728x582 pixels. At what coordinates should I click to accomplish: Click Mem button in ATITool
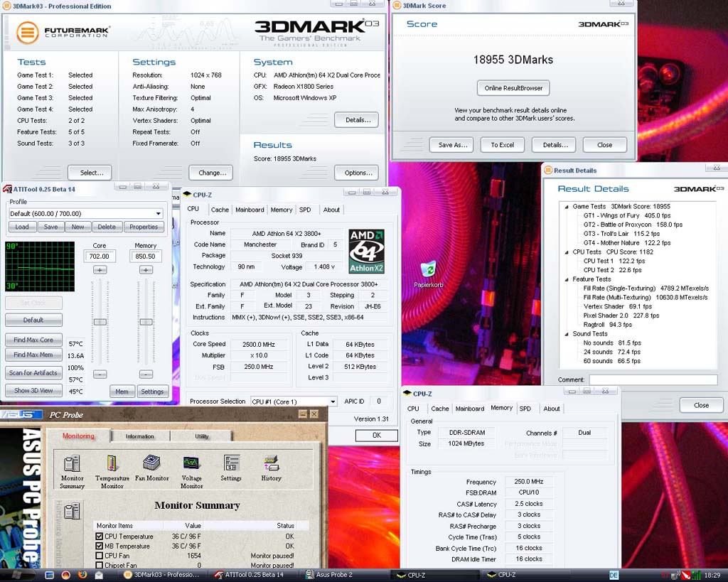pyautogui.click(x=122, y=392)
